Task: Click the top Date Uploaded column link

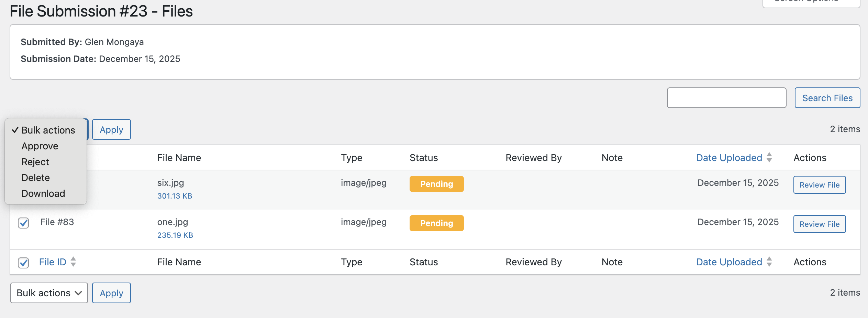Action: [x=729, y=158]
